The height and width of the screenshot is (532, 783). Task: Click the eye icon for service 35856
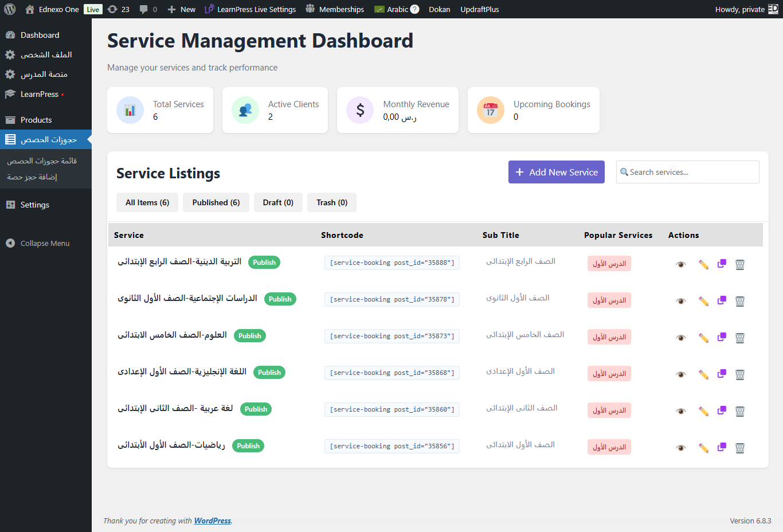tap(681, 448)
